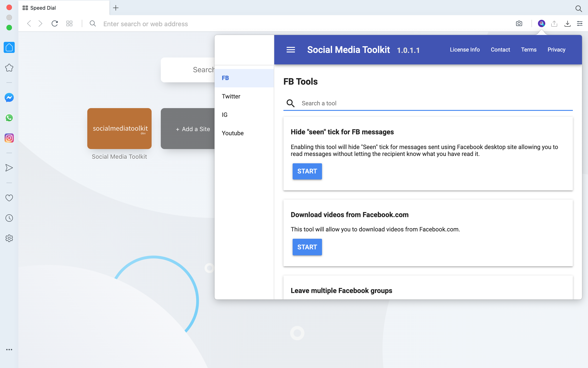Image resolution: width=588 pixels, height=368 pixels.
Task: Click the magnifier icon beside Search a tool
Action: pyautogui.click(x=291, y=103)
